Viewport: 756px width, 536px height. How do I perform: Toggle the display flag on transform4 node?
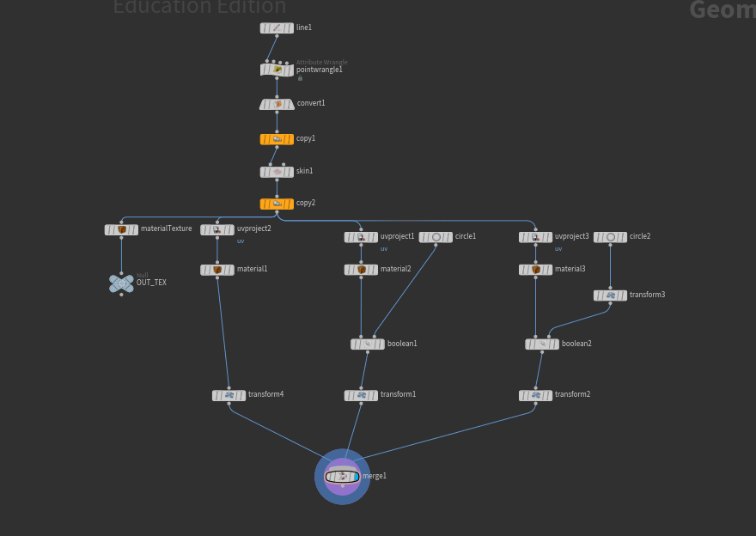[x=241, y=396]
